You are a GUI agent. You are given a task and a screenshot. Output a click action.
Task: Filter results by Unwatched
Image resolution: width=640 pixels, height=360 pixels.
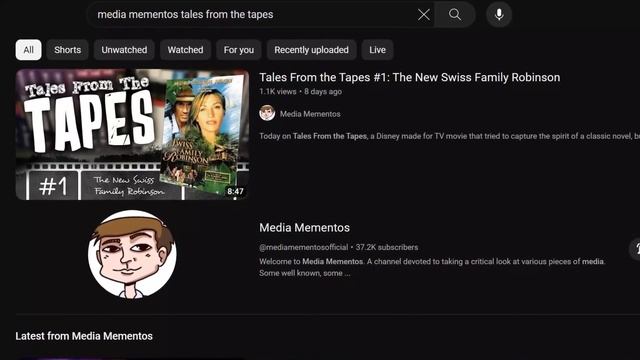pos(124,50)
